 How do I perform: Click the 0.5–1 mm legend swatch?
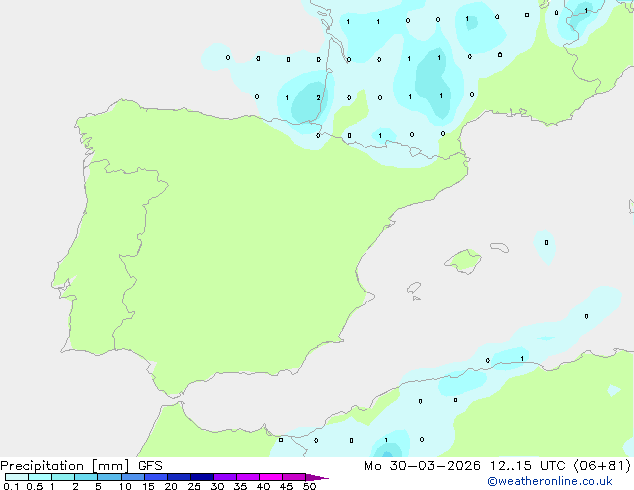[x=40, y=477]
